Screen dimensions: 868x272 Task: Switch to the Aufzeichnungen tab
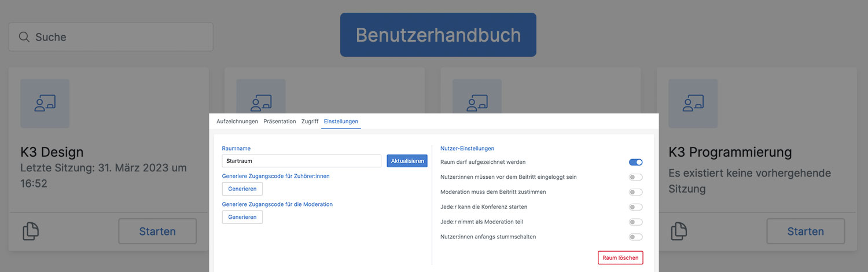click(x=237, y=122)
